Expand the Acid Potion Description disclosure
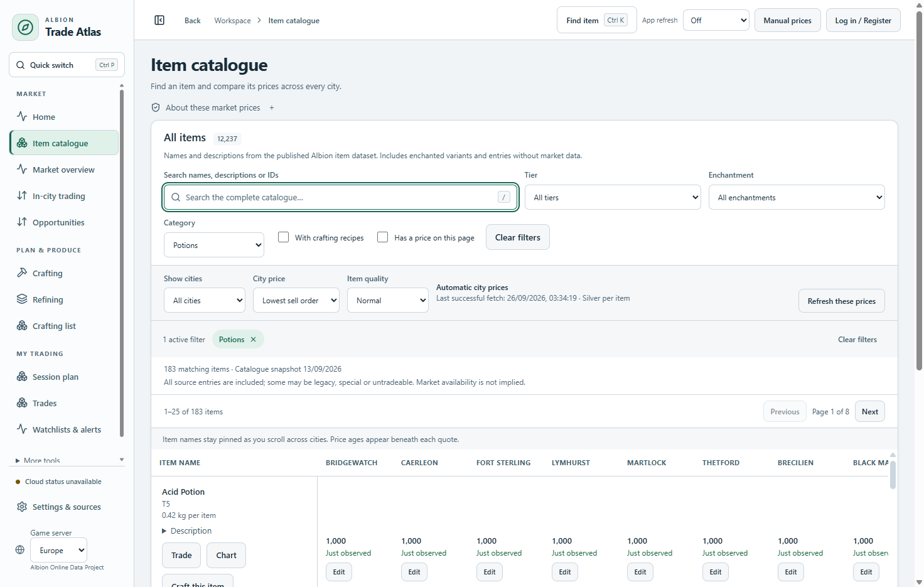924x587 pixels. click(x=187, y=530)
